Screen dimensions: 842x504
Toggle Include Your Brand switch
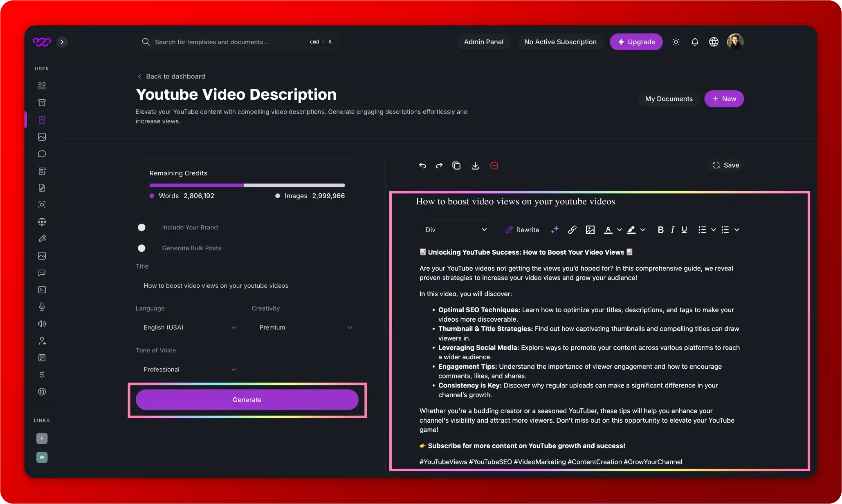point(146,227)
